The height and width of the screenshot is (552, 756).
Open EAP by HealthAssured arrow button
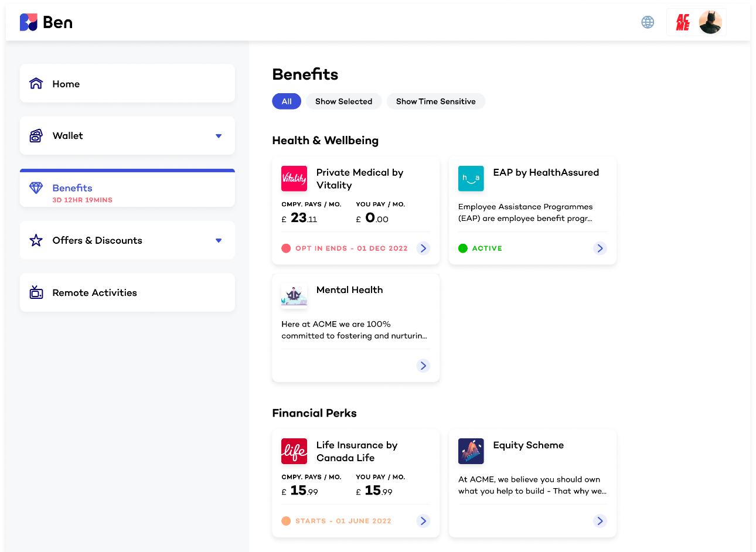[600, 248]
